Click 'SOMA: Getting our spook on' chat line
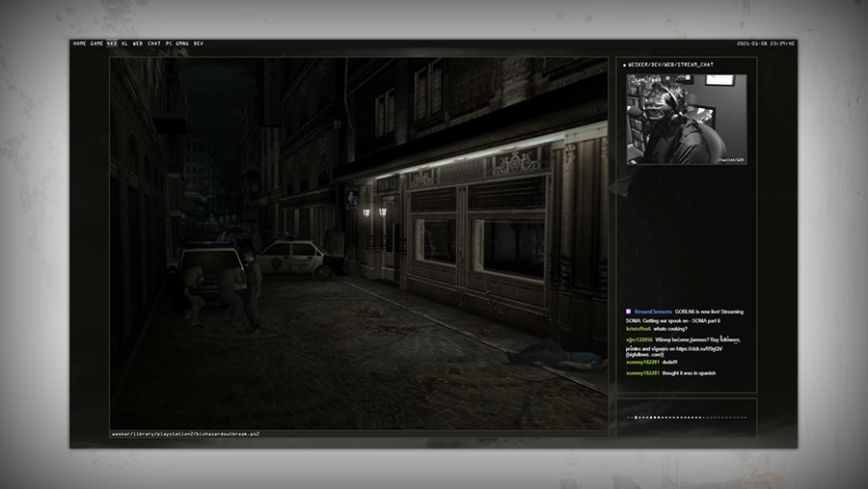868x489 pixels. tap(672, 320)
